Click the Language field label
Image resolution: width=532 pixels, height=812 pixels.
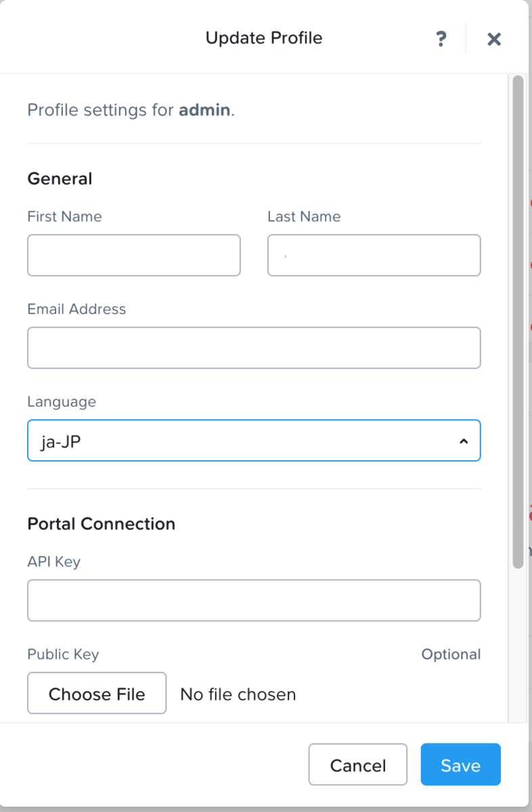pyautogui.click(x=62, y=401)
